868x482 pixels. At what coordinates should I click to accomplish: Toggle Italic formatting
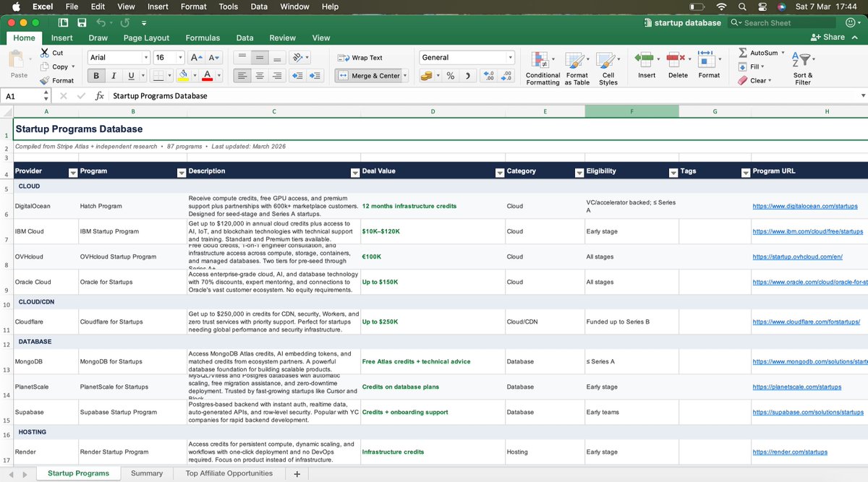pyautogui.click(x=114, y=76)
